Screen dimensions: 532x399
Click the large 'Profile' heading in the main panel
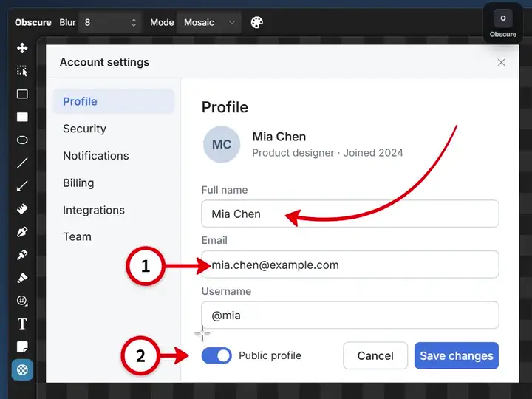coord(225,107)
